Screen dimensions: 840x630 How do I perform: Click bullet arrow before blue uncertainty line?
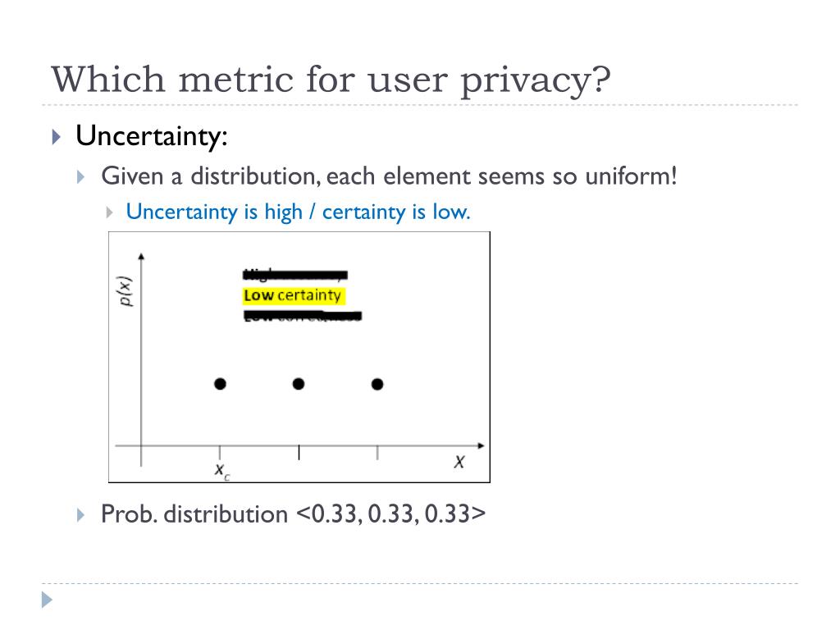click(109, 212)
